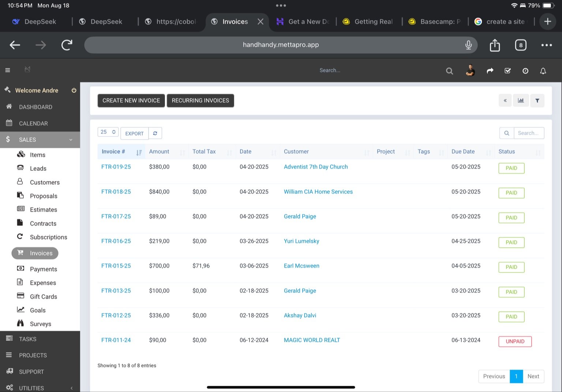Collapse the SALES section chevron
The width and height of the screenshot is (562, 392).
71,140
